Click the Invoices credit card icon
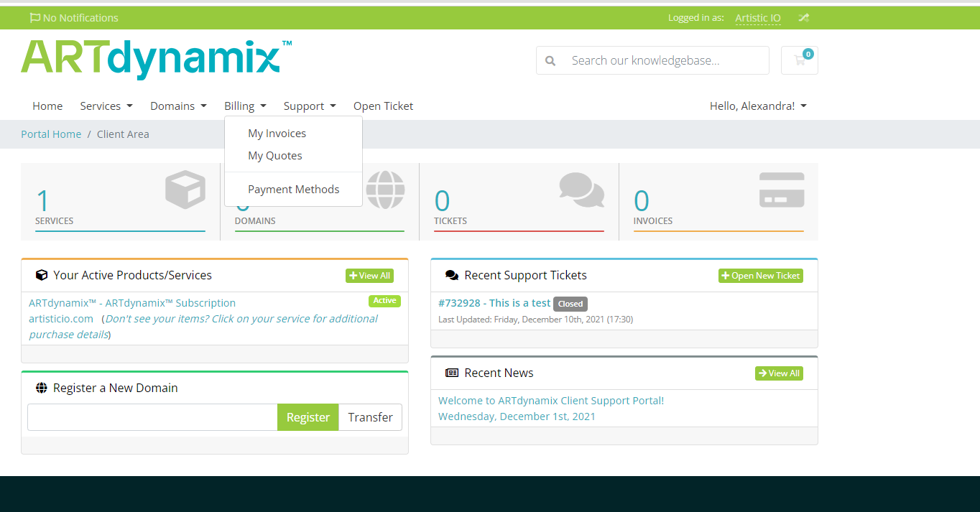Screen dimensions: 980x512 pos(782,190)
